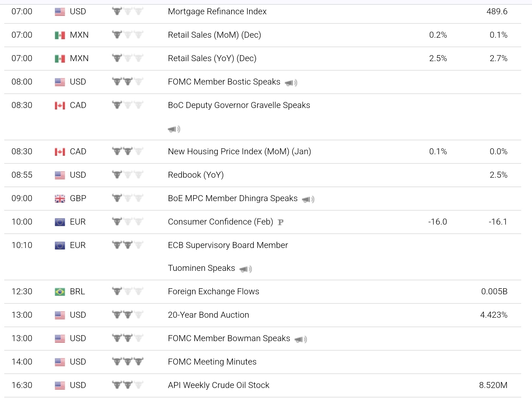Click Canada flag in New Housing Price row
The height and width of the screenshot is (398, 532).
60,152
